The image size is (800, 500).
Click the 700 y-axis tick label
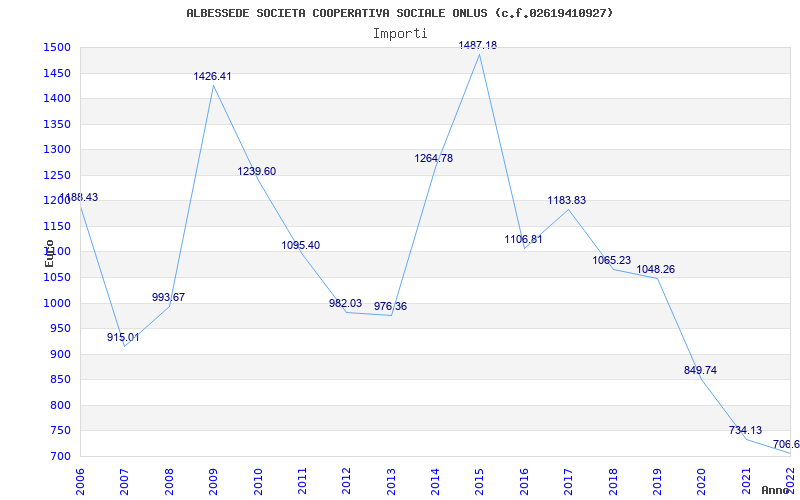pos(61,456)
